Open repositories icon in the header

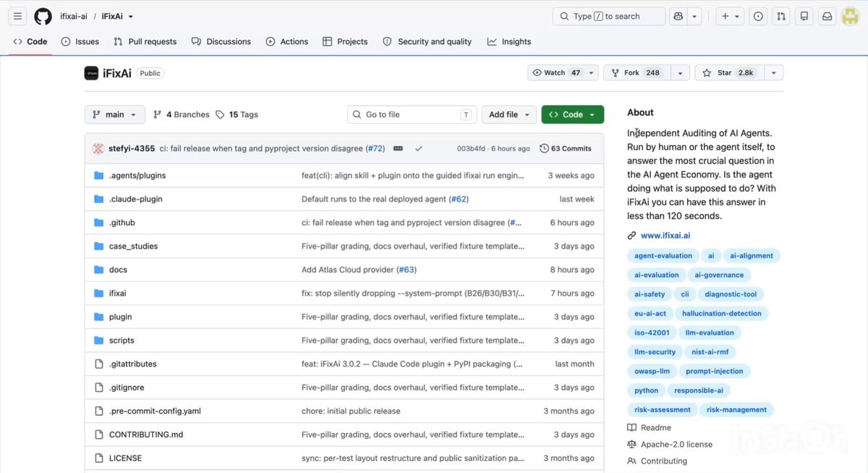[x=804, y=17]
